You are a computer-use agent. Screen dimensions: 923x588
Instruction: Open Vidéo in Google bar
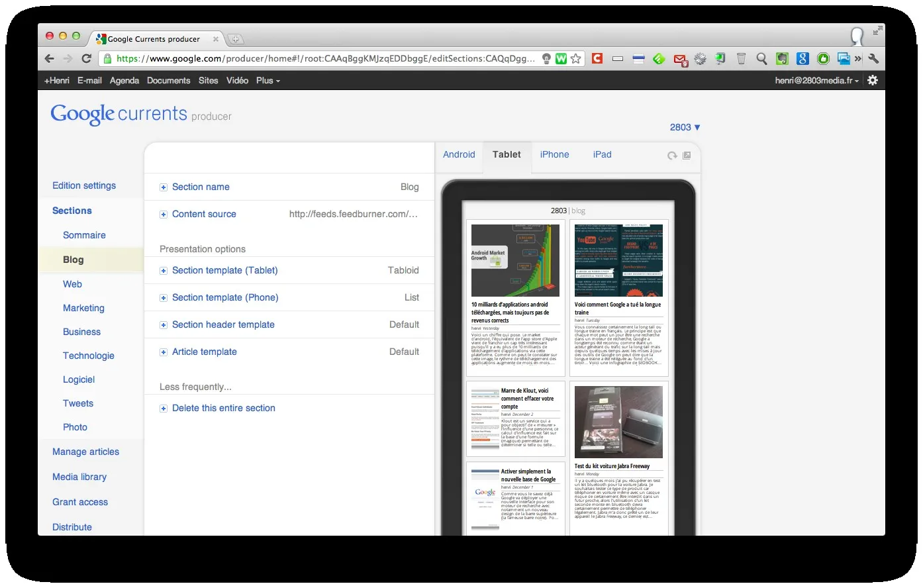click(x=237, y=80)
